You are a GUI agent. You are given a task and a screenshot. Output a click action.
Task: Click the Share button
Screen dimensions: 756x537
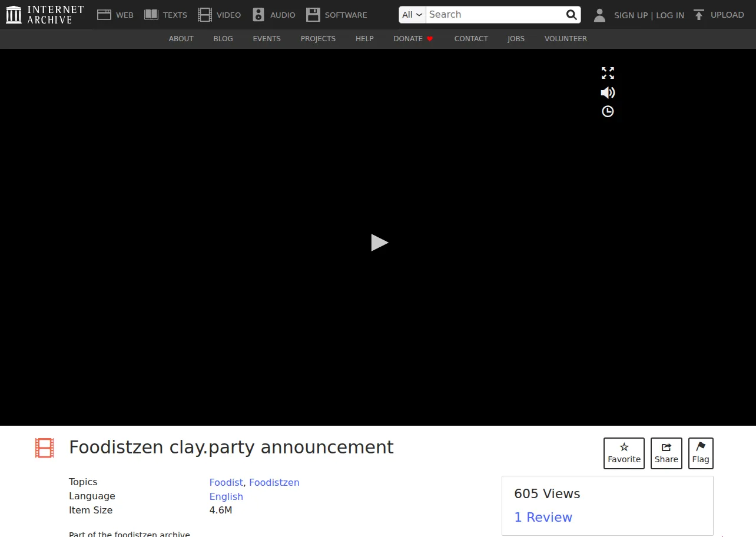pos(667,453)
